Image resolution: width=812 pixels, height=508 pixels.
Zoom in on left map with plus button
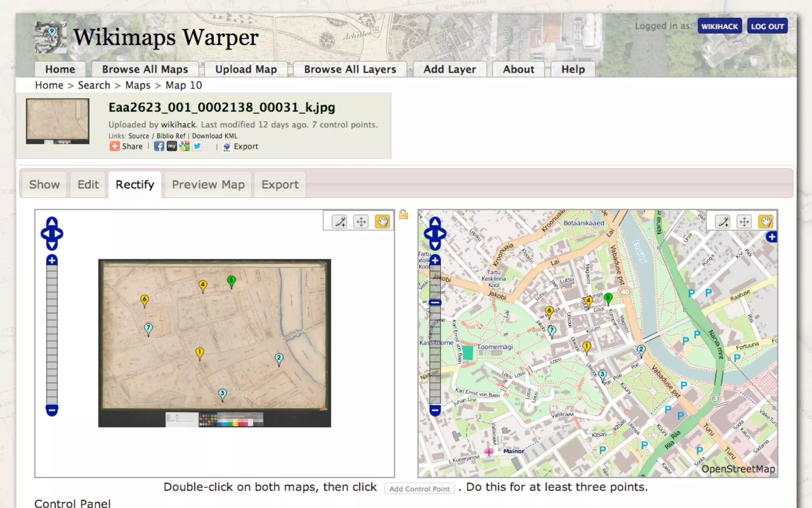coord(52,260)
